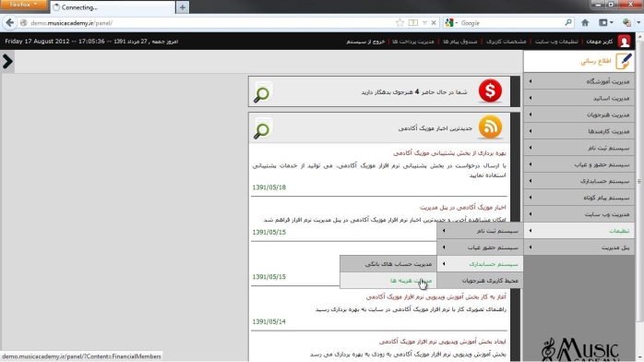Open صندوق پیام ها top link
The width and height of the screenshot is (644, 362).
click(x=460, y=42)
